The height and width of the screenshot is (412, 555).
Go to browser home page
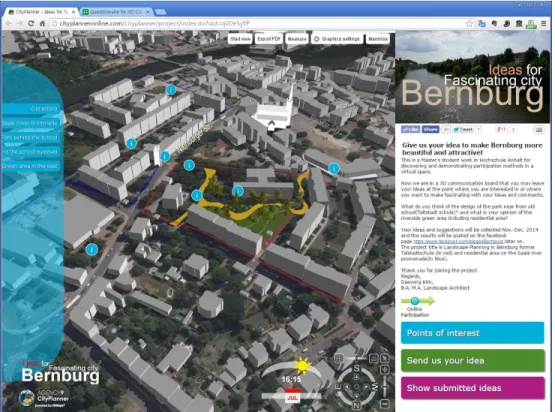coord(42,23)
